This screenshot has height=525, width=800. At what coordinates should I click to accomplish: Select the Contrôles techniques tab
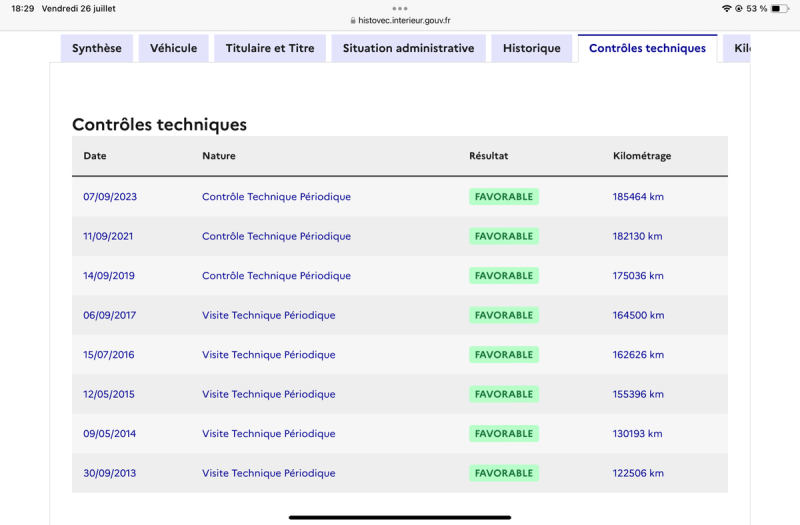tap(647, 48)
